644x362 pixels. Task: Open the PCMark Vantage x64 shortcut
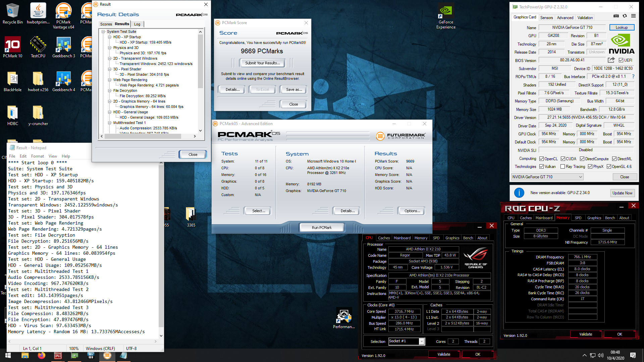[x=63, y=16]
